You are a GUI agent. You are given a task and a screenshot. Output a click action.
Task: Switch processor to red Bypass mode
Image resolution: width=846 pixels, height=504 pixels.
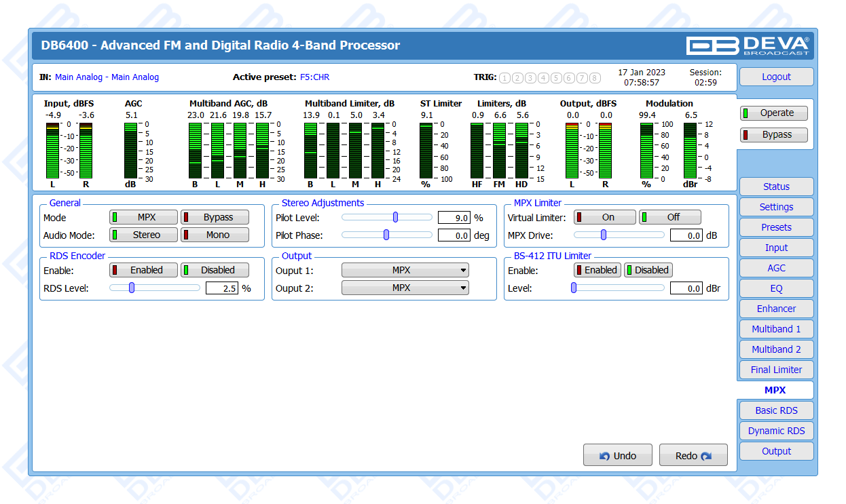click(773, 135)
